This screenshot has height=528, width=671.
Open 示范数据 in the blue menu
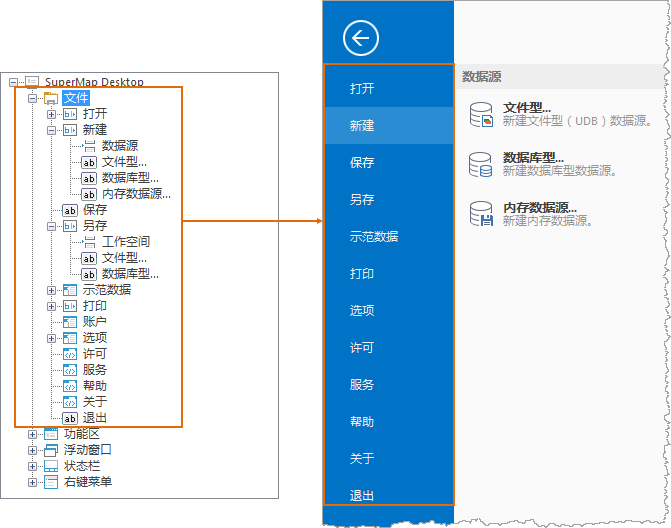pyautogui.click(x=389, y=237)
